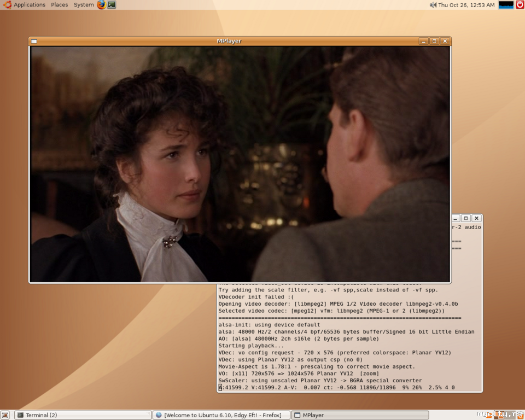Click the system monitor applet graph
This screenshot has width=525, height=420.
click(505, 5)
